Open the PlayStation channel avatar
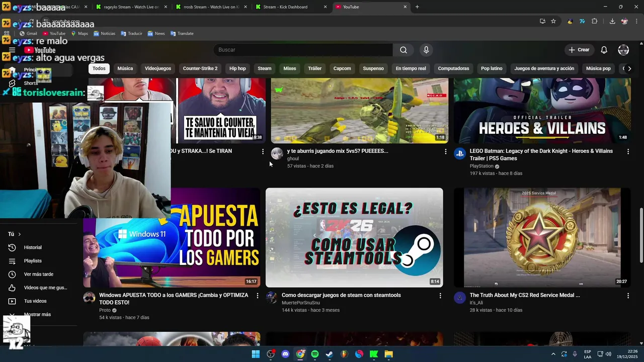Image resolution: width=644 pixels, height=362 pixels. pos(459,154)
